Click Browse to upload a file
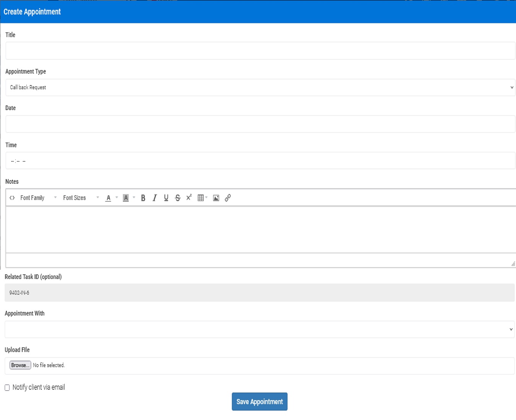The width and height of the screenshot is (516, 420). pos(20,365)
